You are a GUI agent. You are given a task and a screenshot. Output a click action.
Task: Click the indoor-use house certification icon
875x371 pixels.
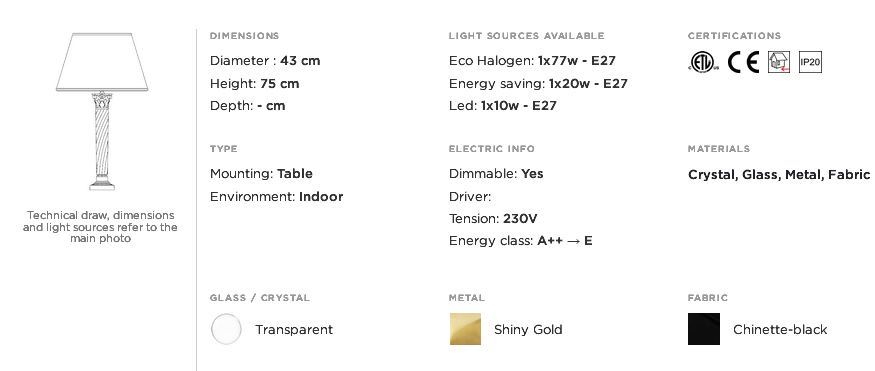click(778, 61)
